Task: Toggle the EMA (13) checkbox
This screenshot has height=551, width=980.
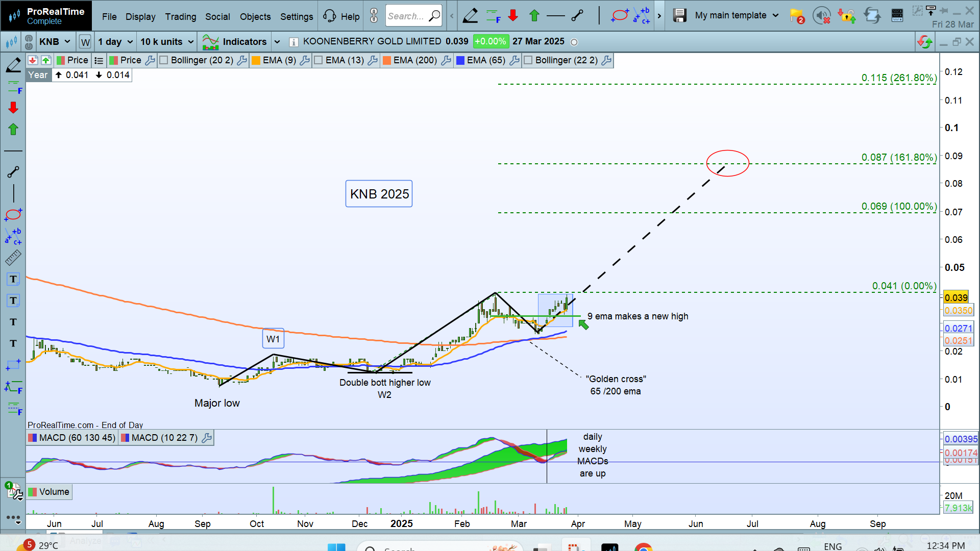Action: pos(318,60)
